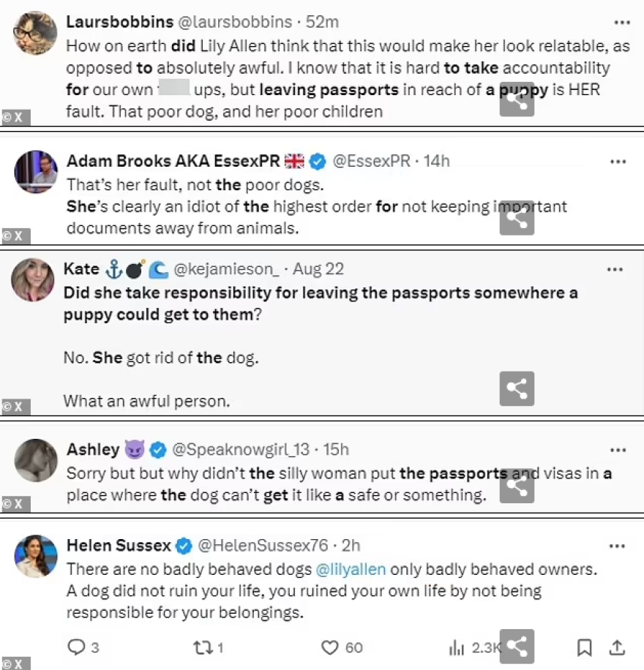This screenshot has width=644, height=670.
Task: Bookmark Helen Sussex's tweet
Action: 584,647
